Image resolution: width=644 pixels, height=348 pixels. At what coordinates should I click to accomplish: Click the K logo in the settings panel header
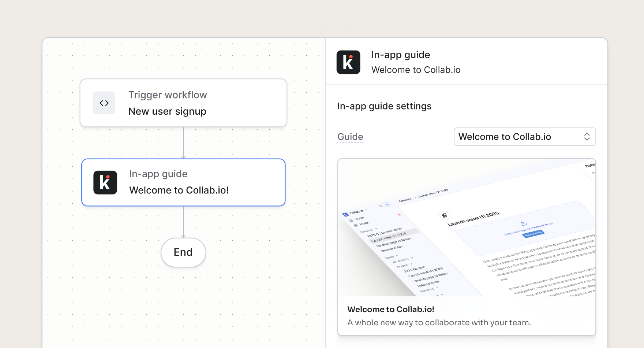(x=348, y=62)
